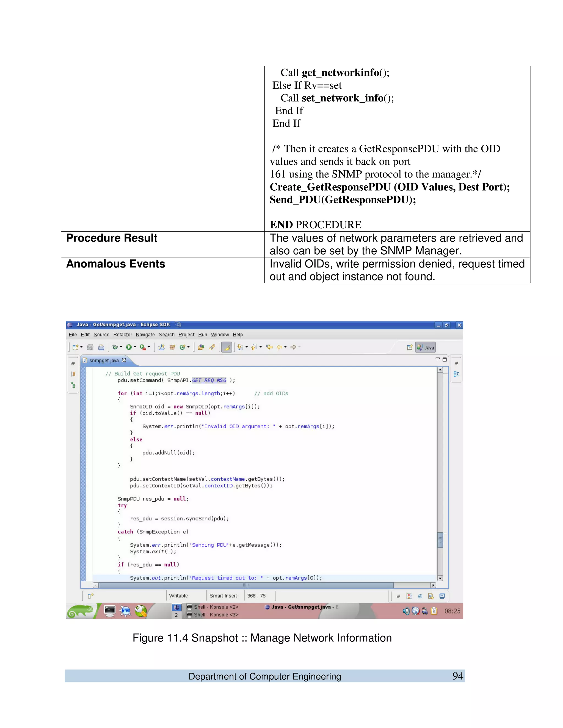Click the horizontal scroll right arrow

coord(433,585)
